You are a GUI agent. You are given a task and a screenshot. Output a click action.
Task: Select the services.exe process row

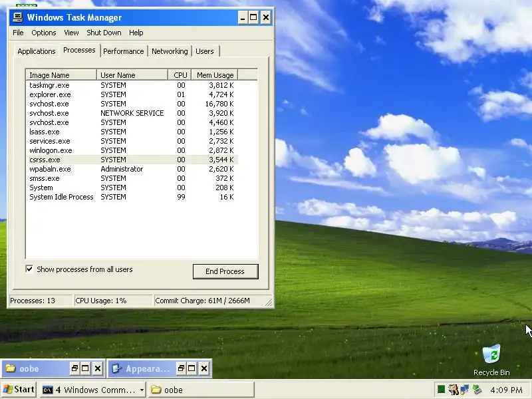132,141
